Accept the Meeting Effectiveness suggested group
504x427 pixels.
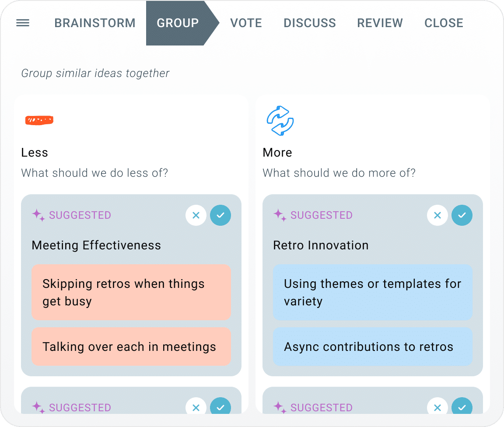220,215
